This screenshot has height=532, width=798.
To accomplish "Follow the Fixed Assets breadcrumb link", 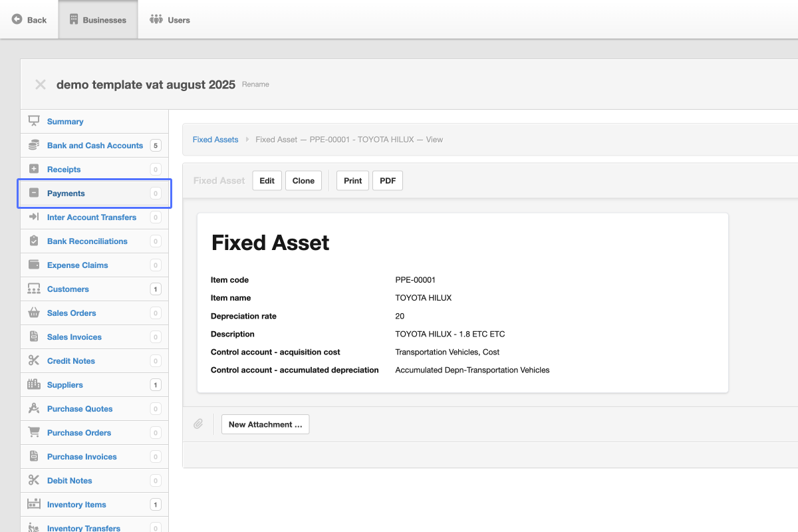I will click(215, 140).
